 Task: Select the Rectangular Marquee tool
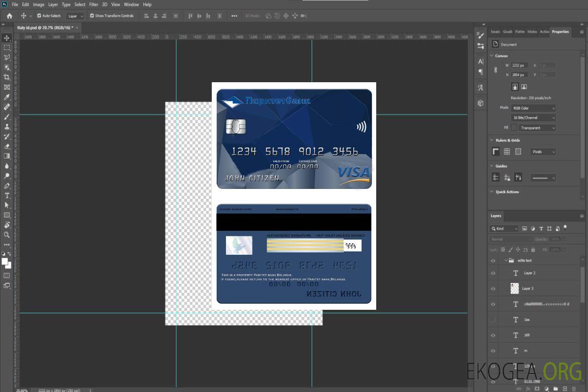tap(7, 48)
